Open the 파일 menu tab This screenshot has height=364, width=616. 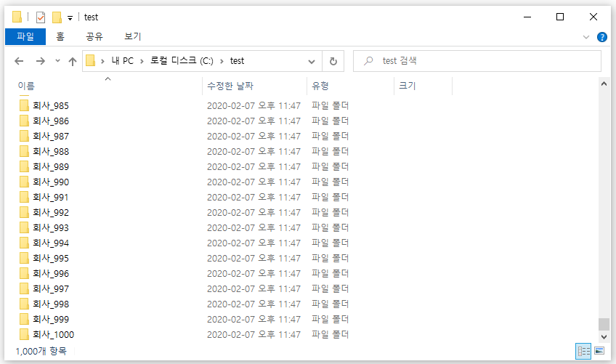(x=25, y=36)
